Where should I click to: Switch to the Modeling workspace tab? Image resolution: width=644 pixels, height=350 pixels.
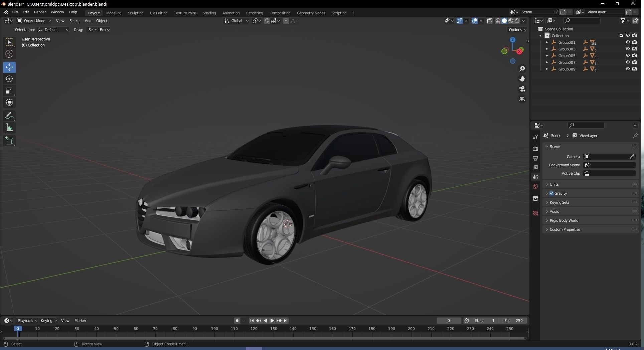click(x=114, y=13)
